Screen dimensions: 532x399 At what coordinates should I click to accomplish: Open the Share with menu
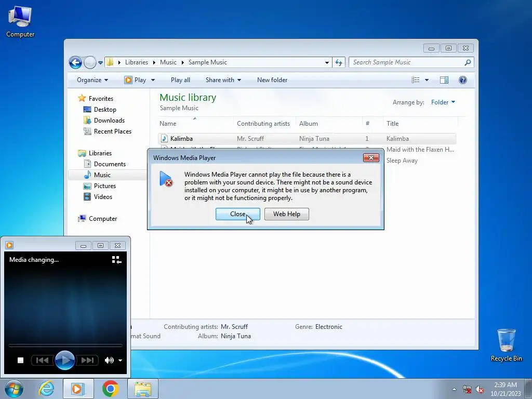coord(223,80)
